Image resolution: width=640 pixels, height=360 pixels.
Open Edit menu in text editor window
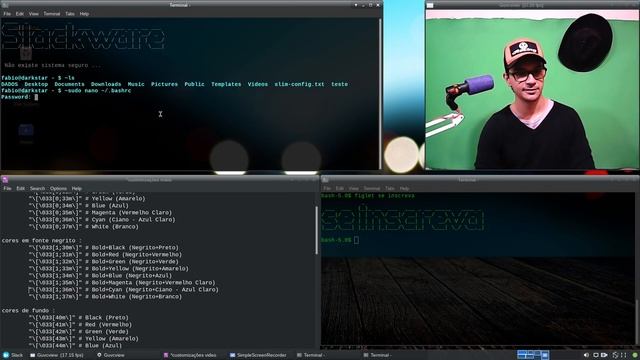point(20,189)
